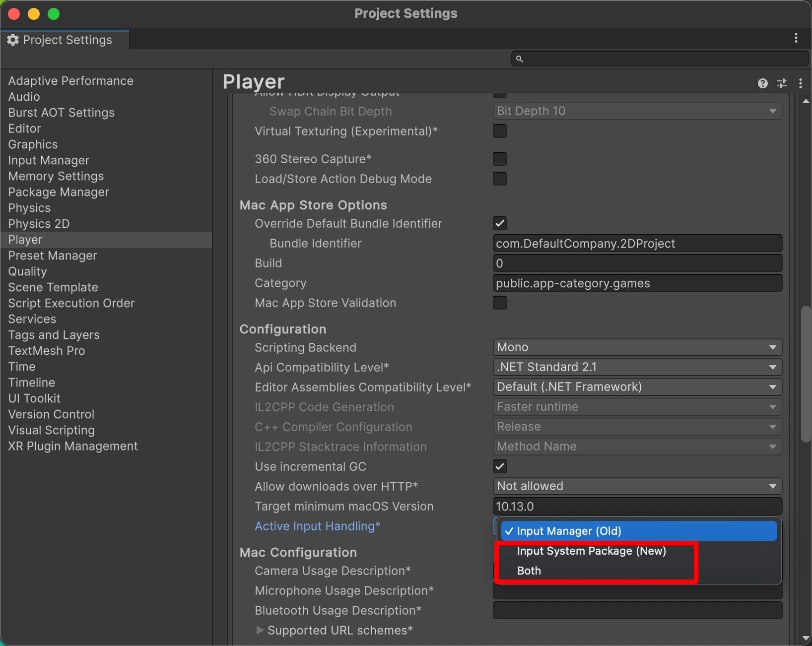Open the Player help documentation icon
Viewport: 812px width, 646px height.
763,83
